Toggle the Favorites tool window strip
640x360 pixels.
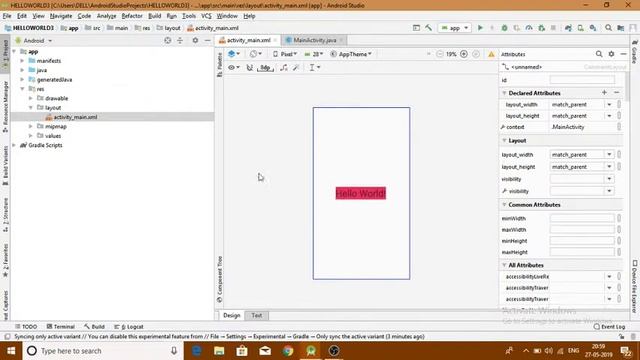(x=5, y=260)
